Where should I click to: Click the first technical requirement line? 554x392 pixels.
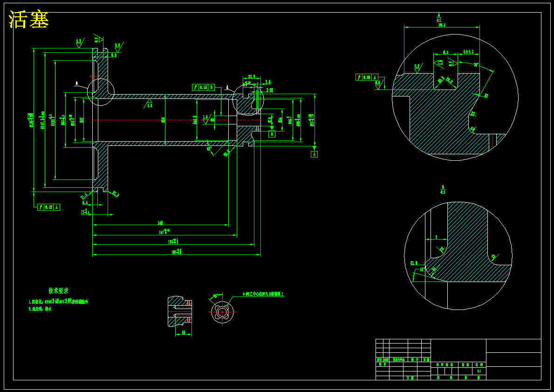click(x=58, y=302)
